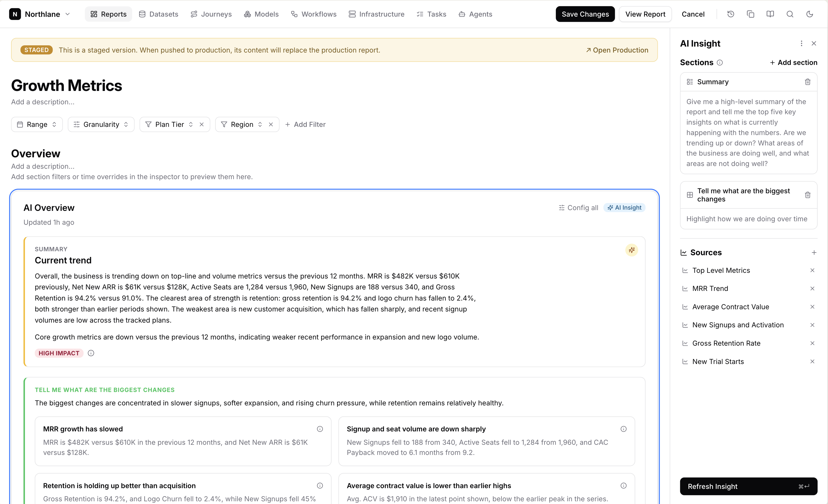Cancel report editing
This screenshot has width=828, height=504.
tap(693, 14)
